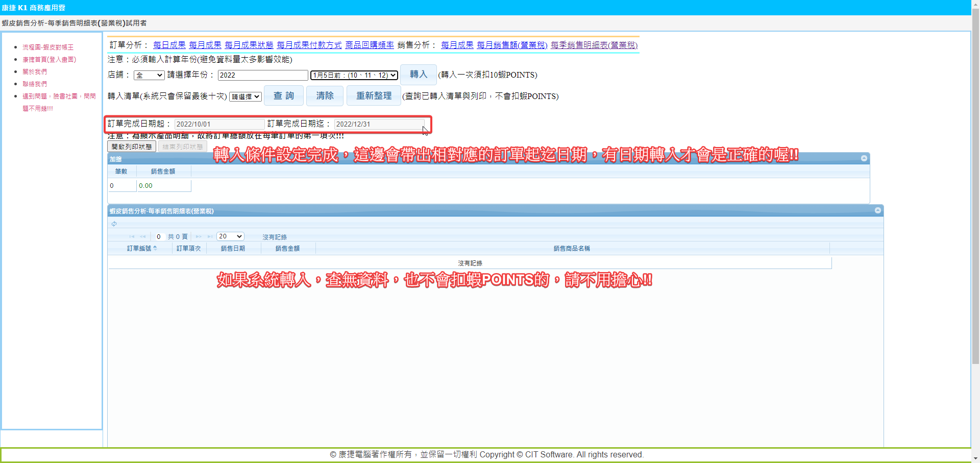Change rows per page dropdown

click(230, 236)
